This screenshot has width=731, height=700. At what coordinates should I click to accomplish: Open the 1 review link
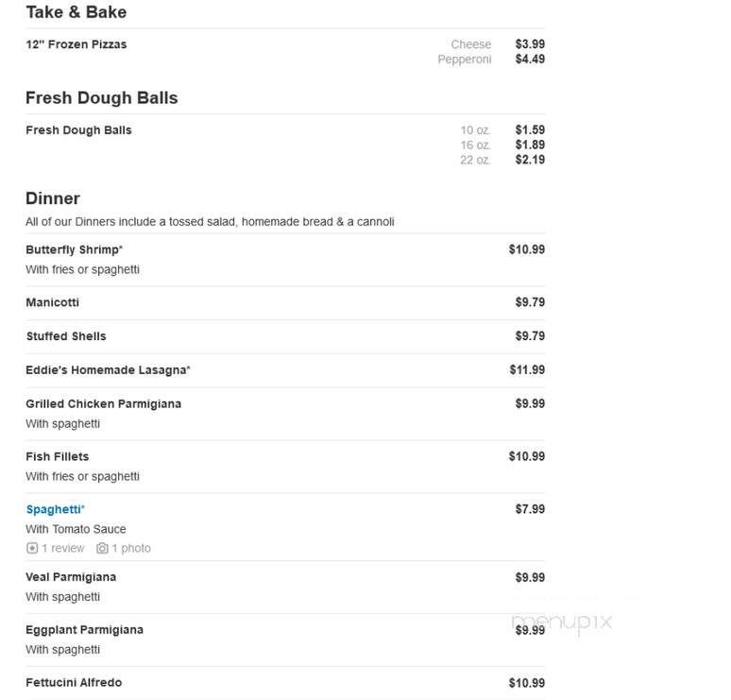[x=62, y=548]
